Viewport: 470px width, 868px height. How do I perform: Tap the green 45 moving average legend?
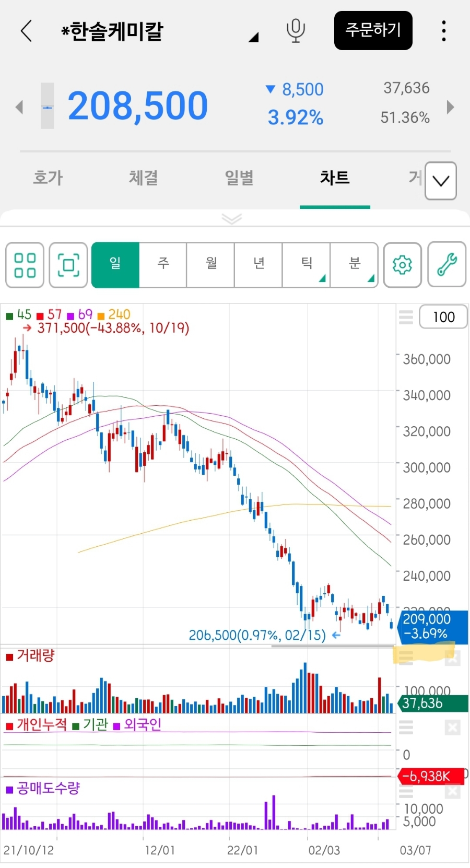pos(19,314)
